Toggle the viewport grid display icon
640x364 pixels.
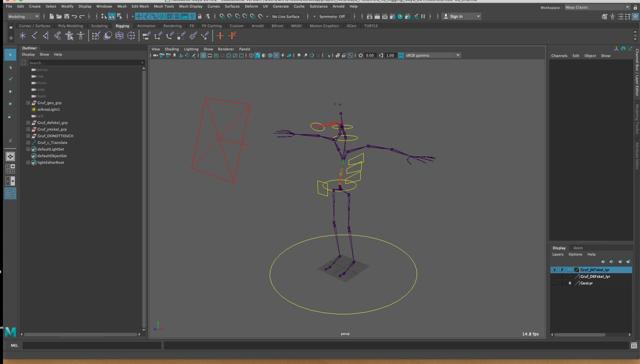(x=203, y=55)
